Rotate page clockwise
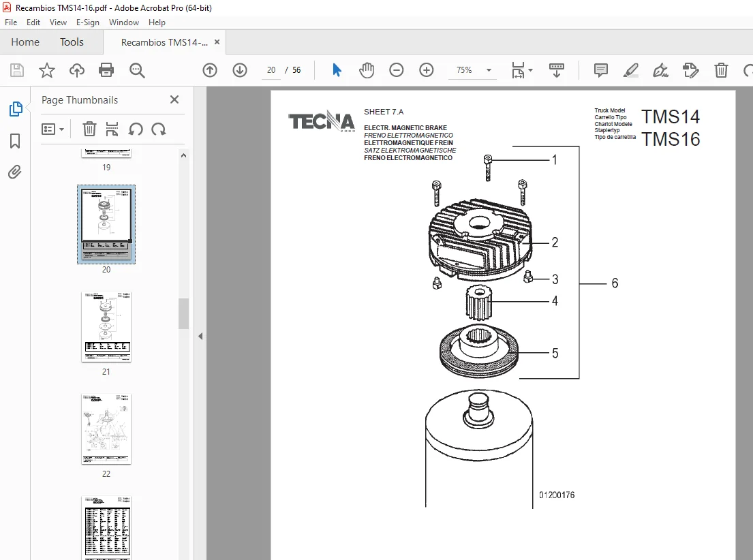Screen dimensions: 753x560 pos(159,129)
